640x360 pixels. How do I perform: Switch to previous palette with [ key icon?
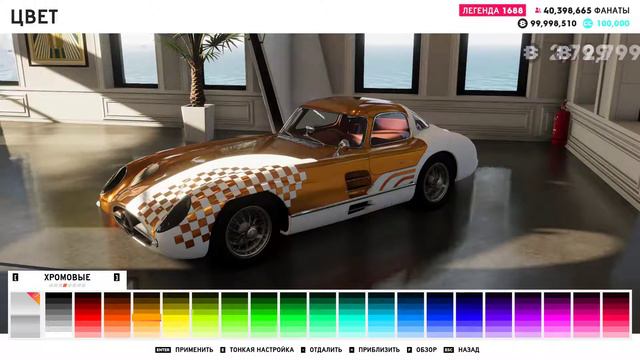tap(16, 278)
